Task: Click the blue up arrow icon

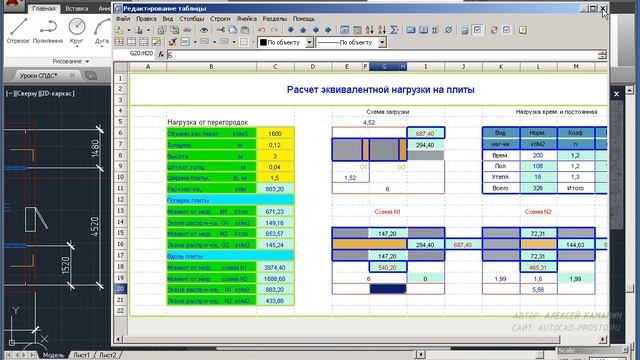Action: (303, 30)
